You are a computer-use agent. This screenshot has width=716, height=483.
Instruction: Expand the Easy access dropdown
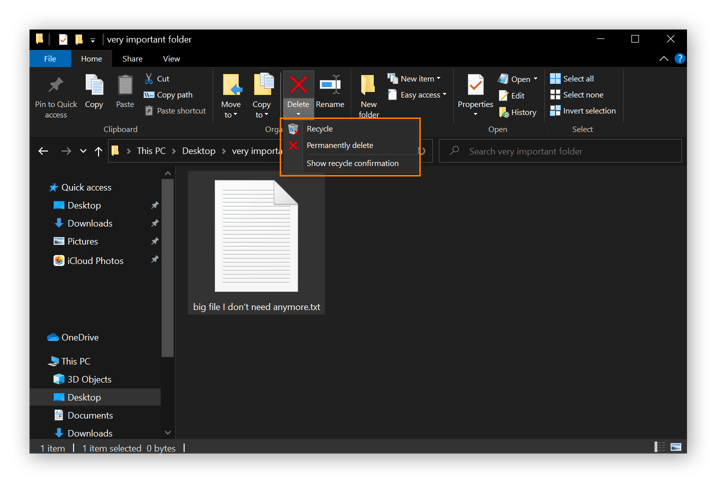pos(421,95)
